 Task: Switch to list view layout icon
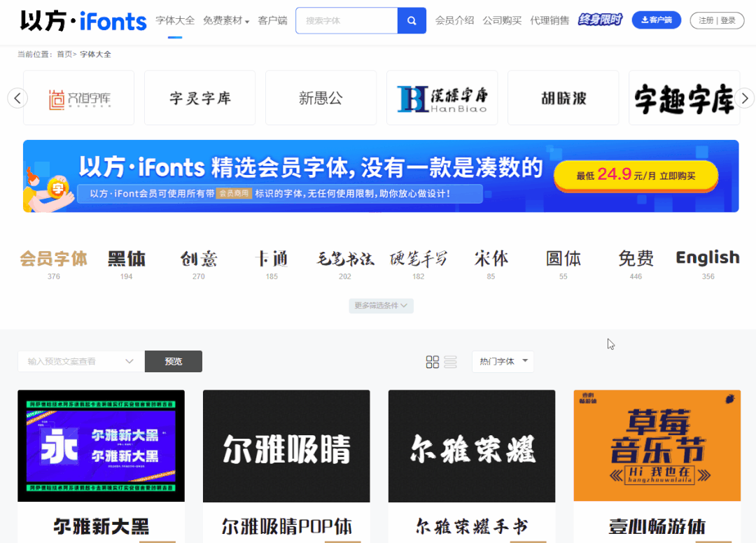coord(450,362)
